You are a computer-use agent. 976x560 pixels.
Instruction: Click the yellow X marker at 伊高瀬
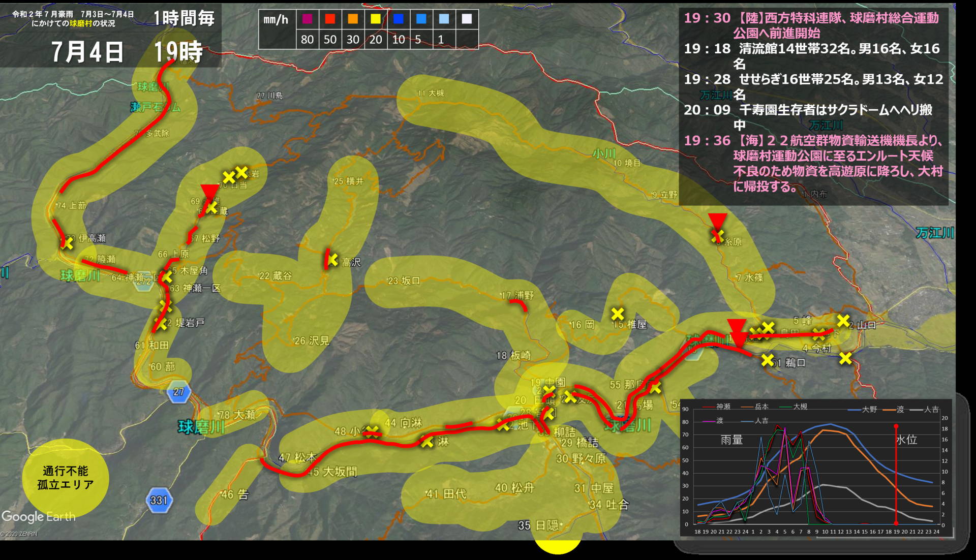pyautogui.click(x=67, y=243)
